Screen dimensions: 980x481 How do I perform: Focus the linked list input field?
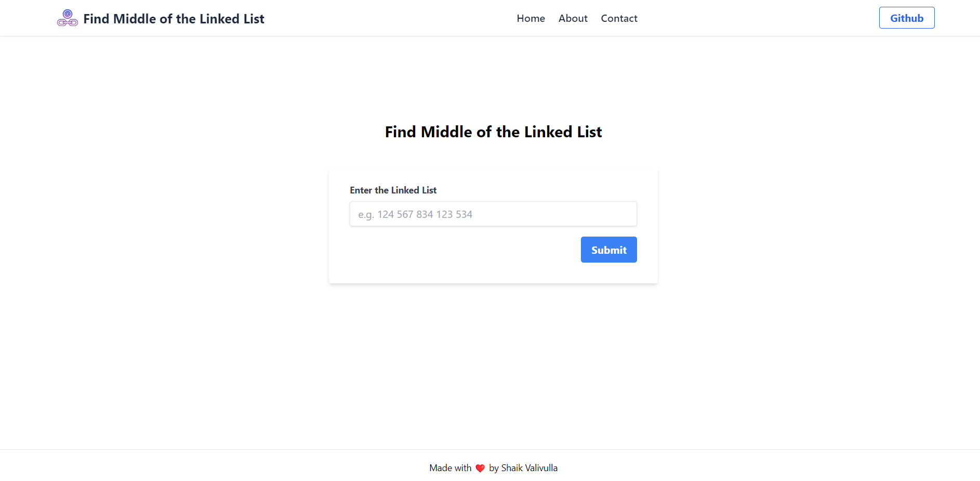point(493,214)
